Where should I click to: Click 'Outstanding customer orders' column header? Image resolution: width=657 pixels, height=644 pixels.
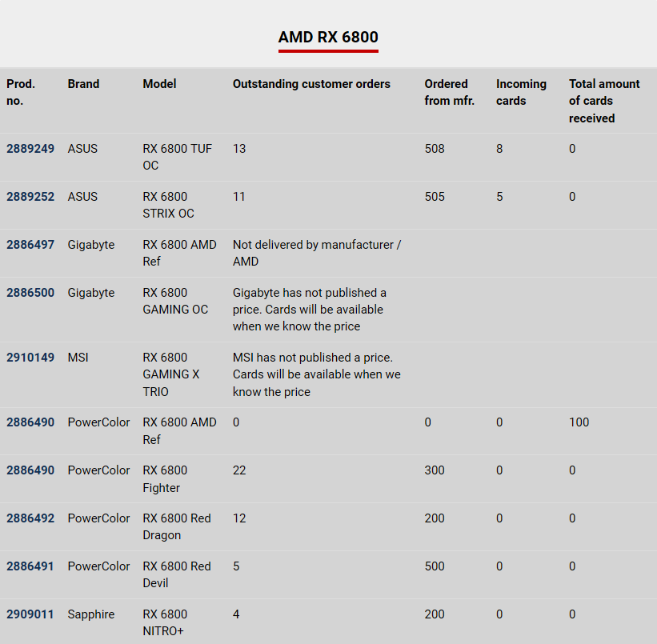click(311, 84)
